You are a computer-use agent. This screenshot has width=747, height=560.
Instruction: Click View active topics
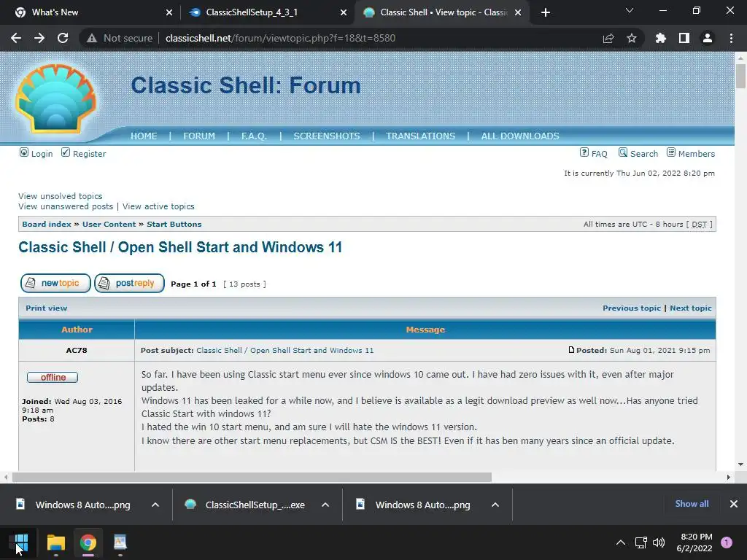[x=158, y=206]
